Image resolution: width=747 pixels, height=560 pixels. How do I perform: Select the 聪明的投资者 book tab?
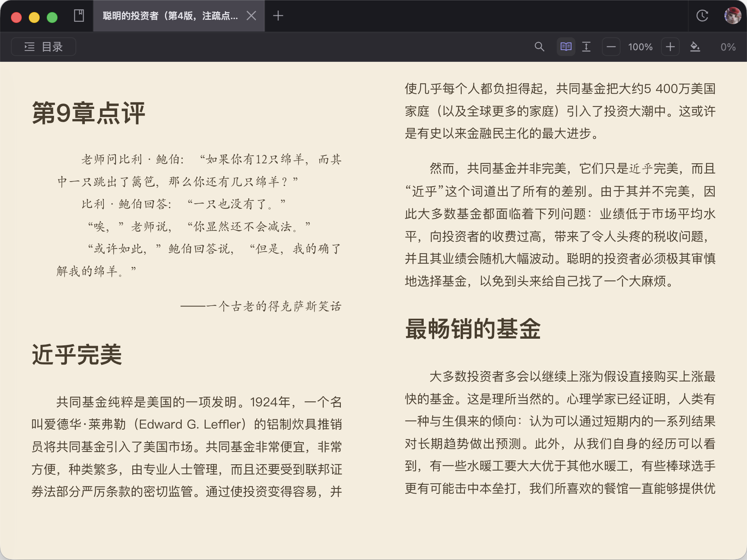click(x=170, y=16)
